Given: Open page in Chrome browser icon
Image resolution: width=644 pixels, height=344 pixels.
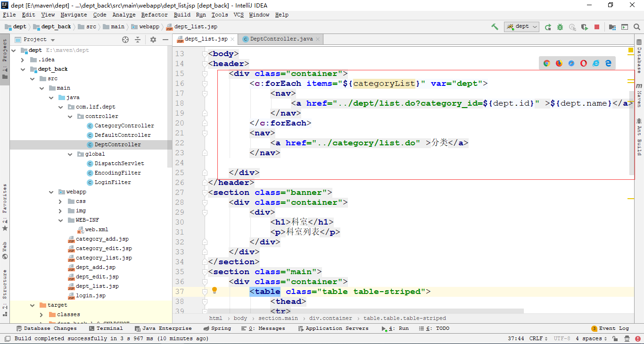Looking at the screenshot, I should point(547,63).
